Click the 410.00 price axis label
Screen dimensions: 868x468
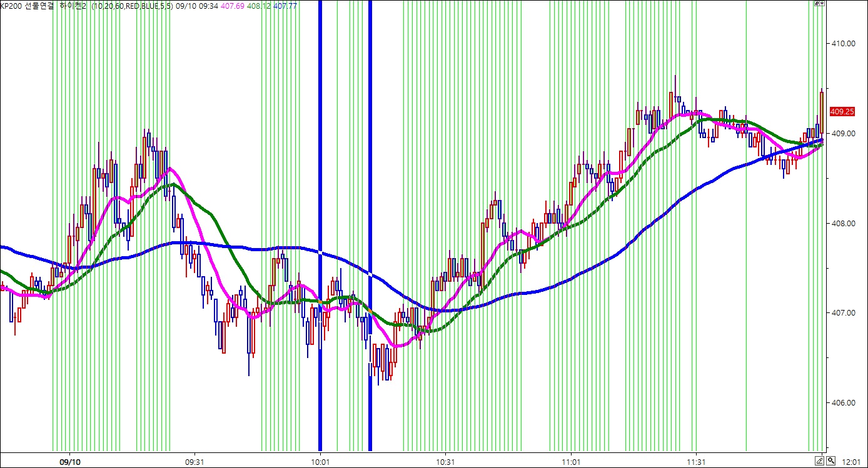tap(842, 44)
